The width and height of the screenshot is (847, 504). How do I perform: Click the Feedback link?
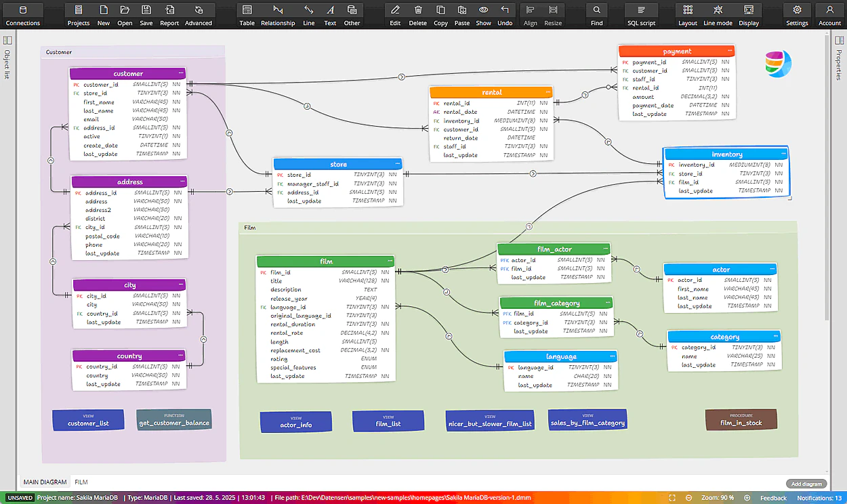click(772, 497)
